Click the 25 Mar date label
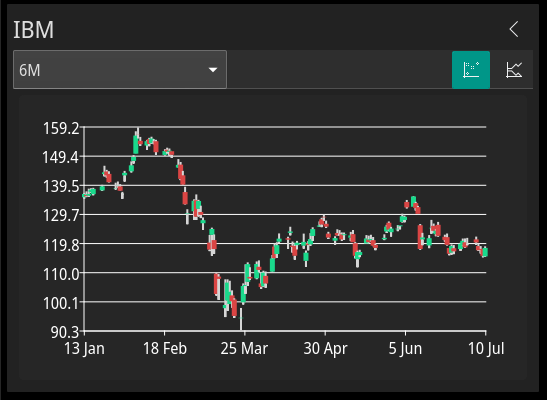Screen dimensions: 547x400 [x=244, y=348]
